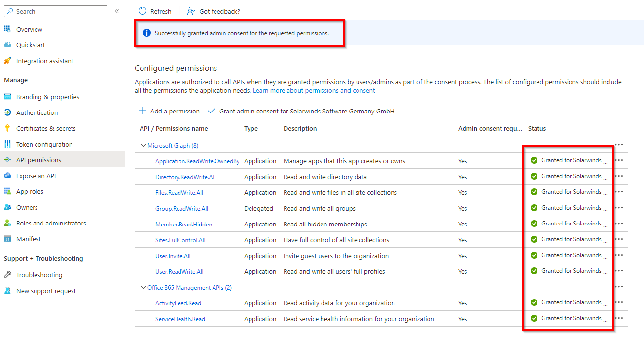Image resolution: width=644 pixels, height=337 pixels.
Task: Click the Refresh icon in toolbar
Action: [143, 11]
